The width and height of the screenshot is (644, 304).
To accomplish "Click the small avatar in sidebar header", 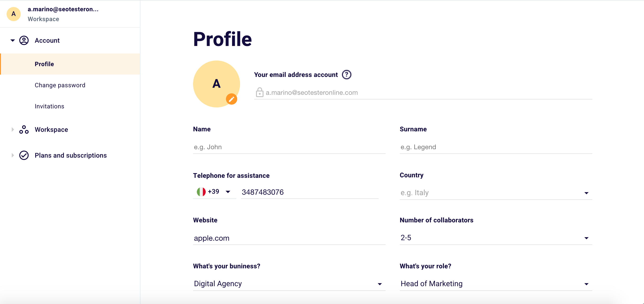I will pos(13,14).
